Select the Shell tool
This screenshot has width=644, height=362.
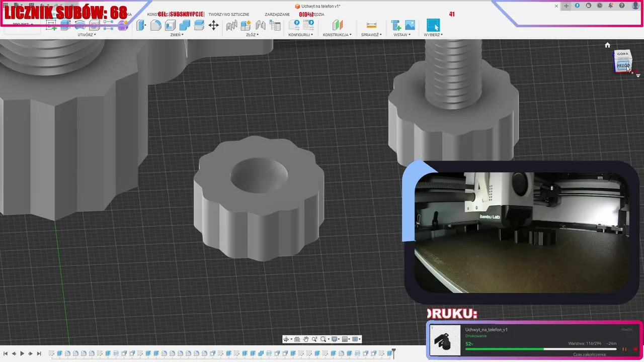click(x=170, y=25)
